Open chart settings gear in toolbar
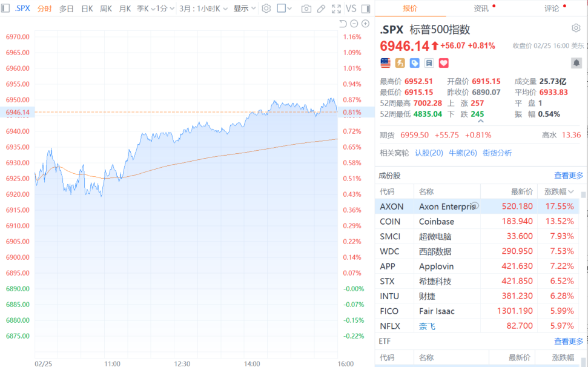The image size is (588, 367). 266,8
